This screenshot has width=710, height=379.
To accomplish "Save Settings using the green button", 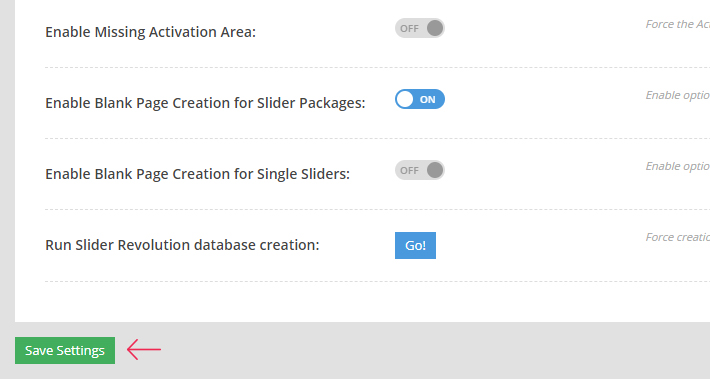I will (x=65, y=350).
